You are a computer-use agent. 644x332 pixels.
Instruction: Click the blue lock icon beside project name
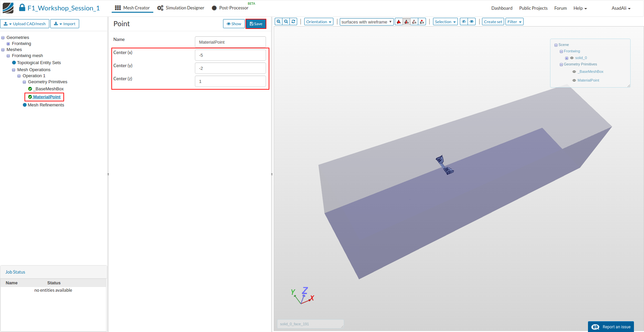(x=22, y=7)
